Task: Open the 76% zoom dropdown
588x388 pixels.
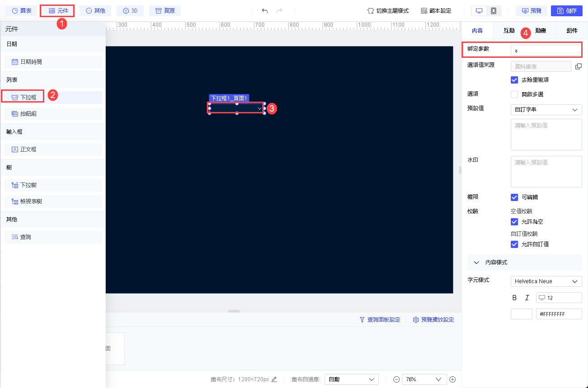Action: pos(424,379)
